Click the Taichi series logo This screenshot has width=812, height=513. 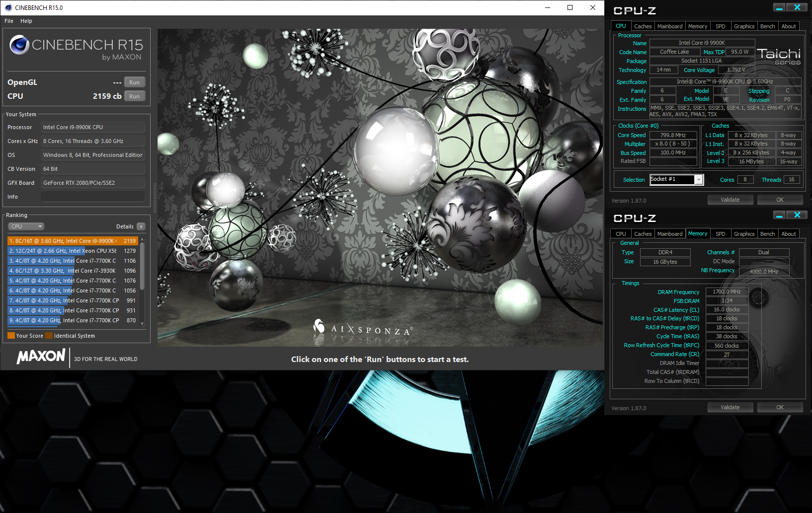(779, 56)
